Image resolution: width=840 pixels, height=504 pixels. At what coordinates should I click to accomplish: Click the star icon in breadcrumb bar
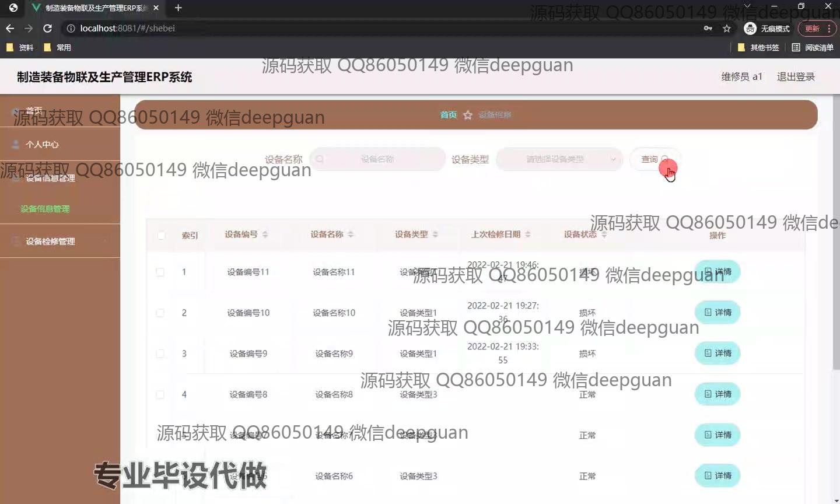467,115
